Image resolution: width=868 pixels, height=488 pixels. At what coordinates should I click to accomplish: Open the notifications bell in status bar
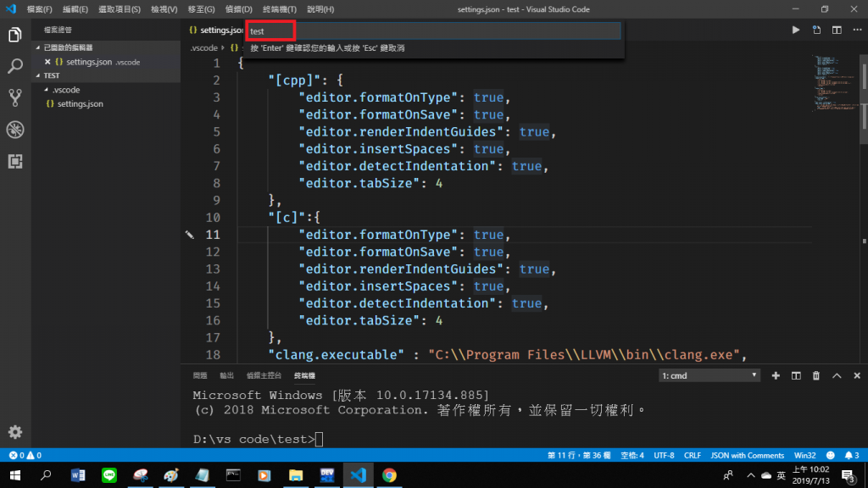[852, 455]
